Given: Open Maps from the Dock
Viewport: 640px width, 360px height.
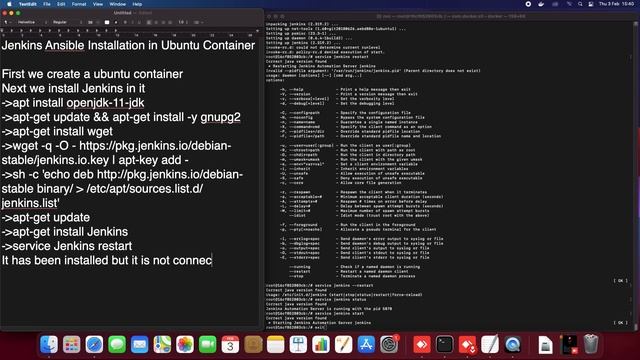Looking at the screenshot, I should coord(162,344).
